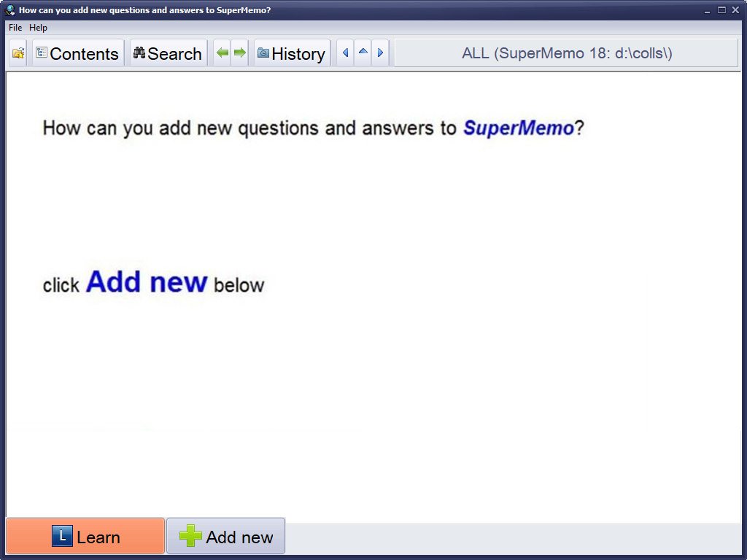Open the Contents window
The height and width of the screenshot is (560, 747).
click(77, 53)
